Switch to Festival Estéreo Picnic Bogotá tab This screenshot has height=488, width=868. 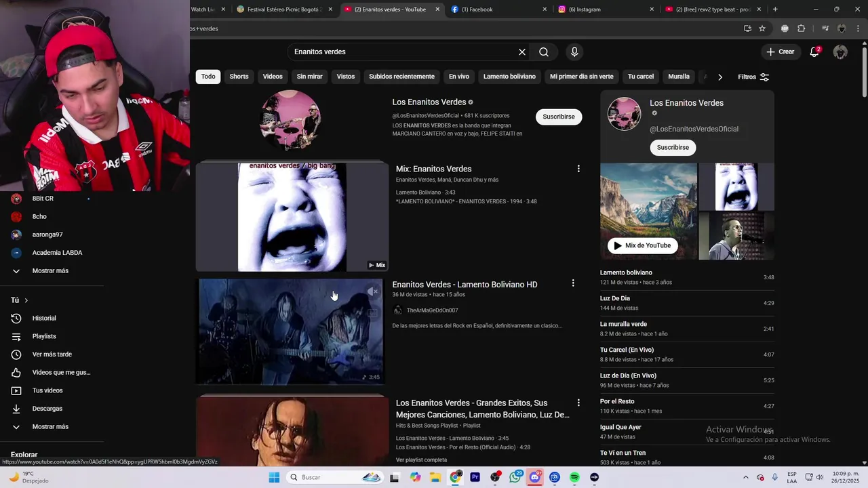click(285, 9)
